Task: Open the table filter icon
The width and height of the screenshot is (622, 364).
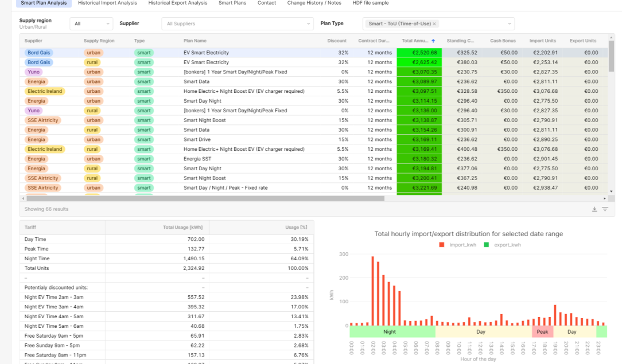Action: pyautogui.click(x=605, y=209)
